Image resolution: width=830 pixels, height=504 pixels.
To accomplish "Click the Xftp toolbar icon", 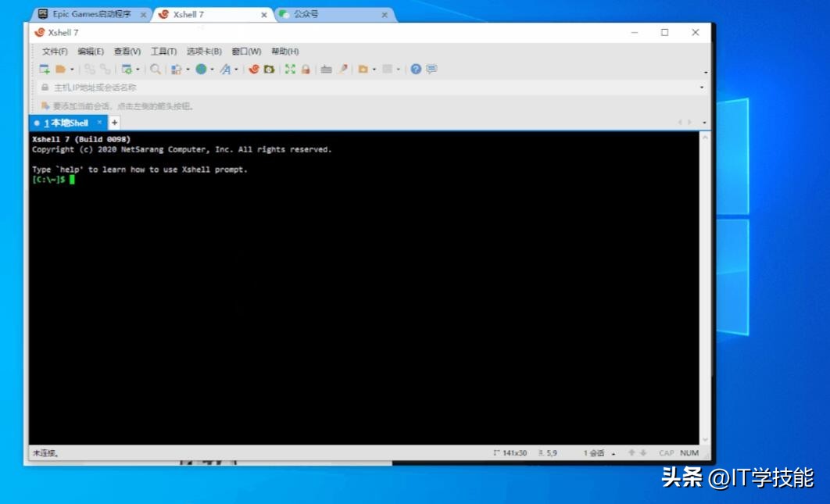I will [x=270, y=70].
